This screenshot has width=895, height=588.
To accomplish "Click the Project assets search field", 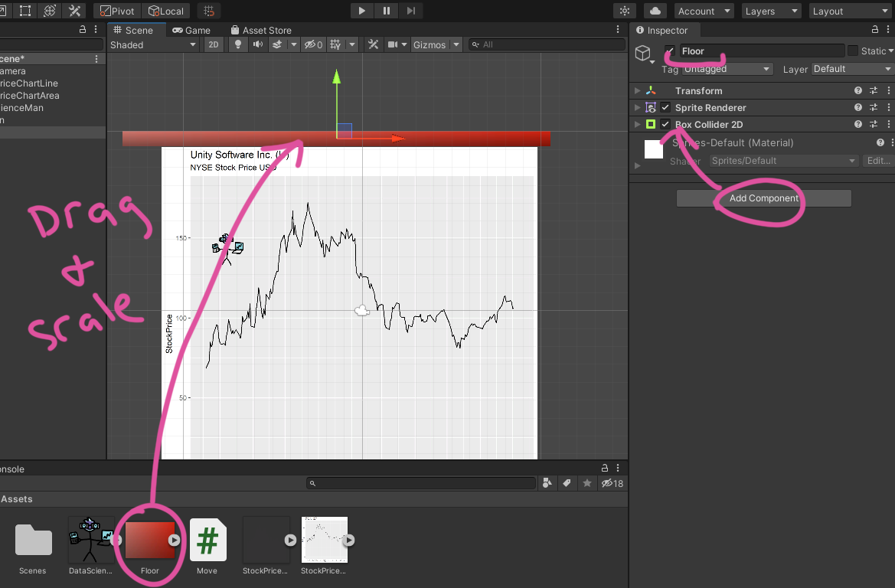I will pyautogui.click(x=421, y=484).
